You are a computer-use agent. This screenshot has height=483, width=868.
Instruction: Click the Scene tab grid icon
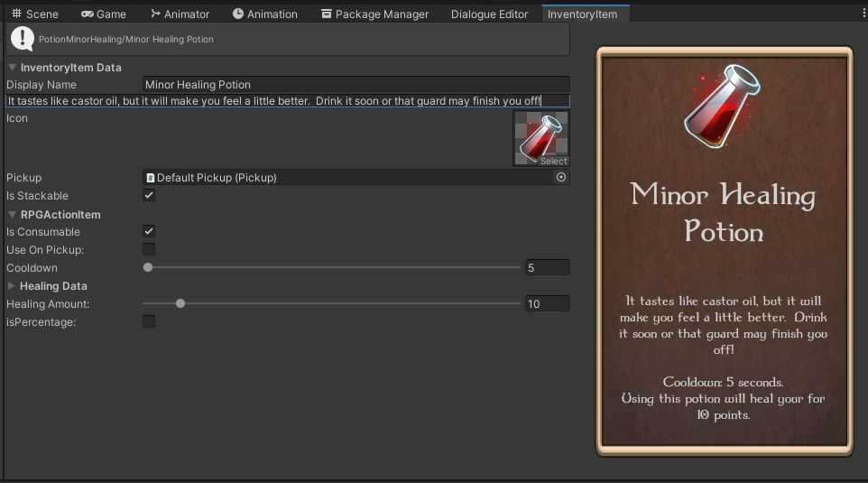coord(16,14)
